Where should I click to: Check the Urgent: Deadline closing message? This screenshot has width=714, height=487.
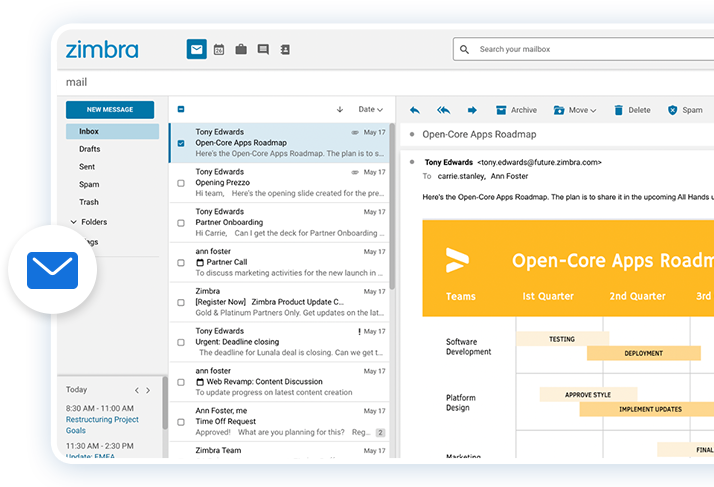click(x=181, y=342)
